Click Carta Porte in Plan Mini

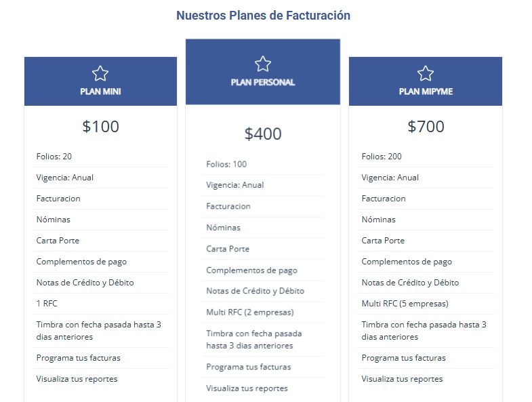click(x=58, y=241)
